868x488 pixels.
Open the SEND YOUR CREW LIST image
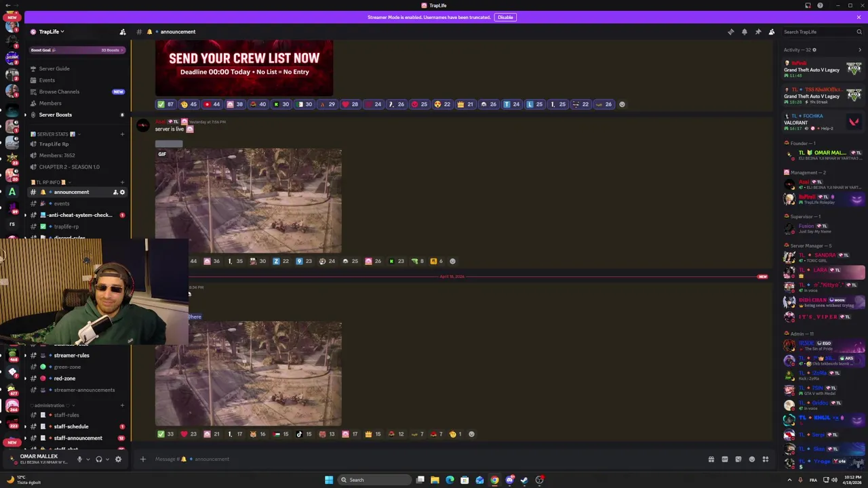pos(244,68)
